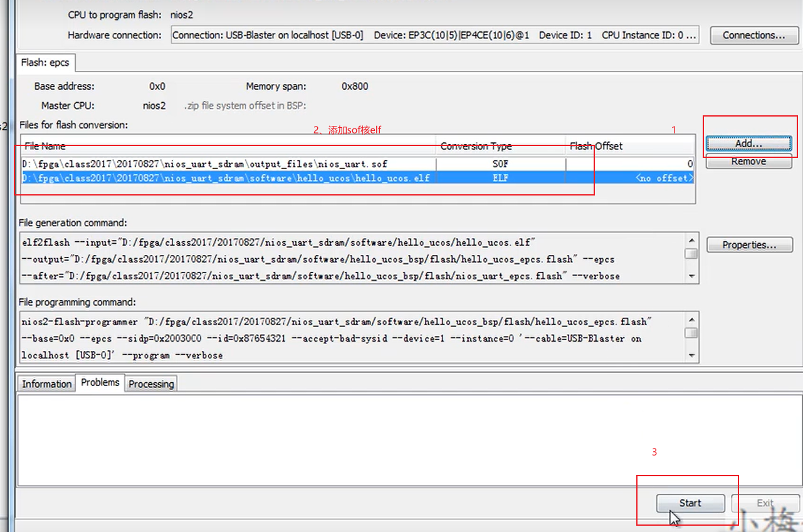Click the SOF conversion type cell
Image resolution: width=803 pixels, height=532 pixels.
[x=500, y=164]
